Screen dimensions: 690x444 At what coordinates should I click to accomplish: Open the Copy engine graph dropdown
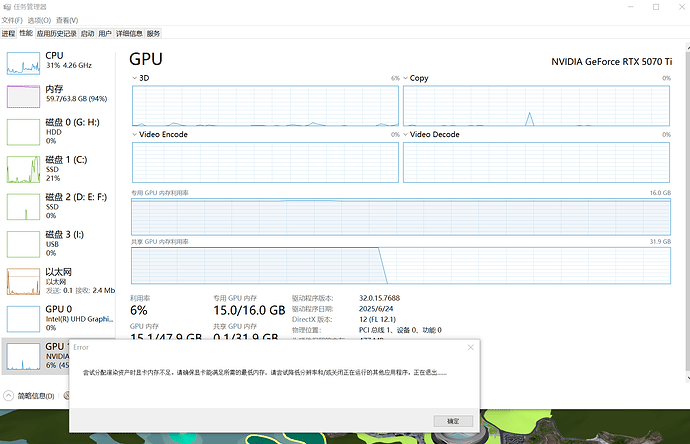(406, 77)
